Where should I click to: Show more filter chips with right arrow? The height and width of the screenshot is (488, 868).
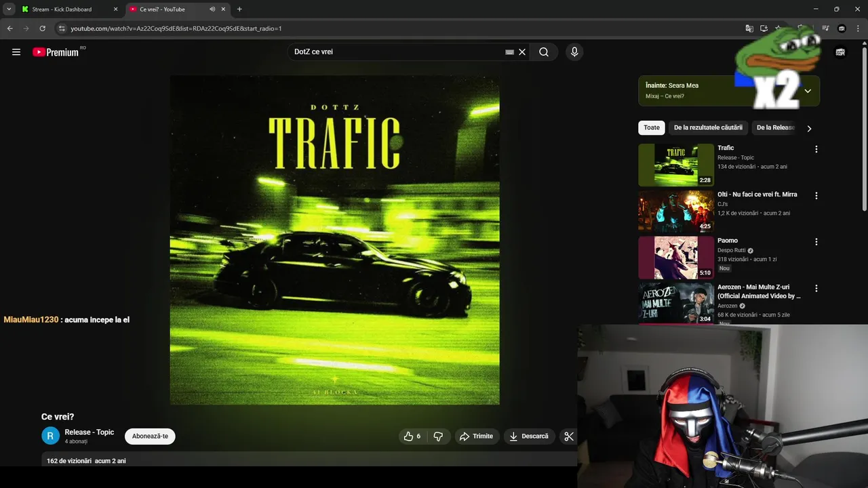tap(808, 128)
